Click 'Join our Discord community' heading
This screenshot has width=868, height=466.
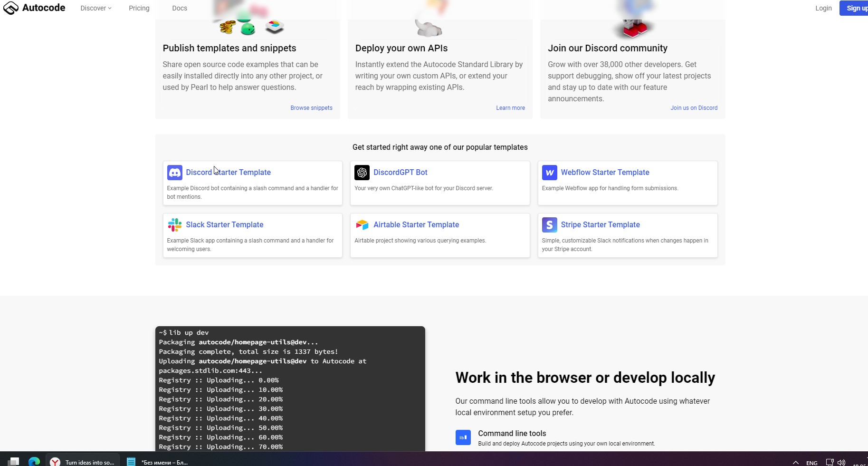[x=608, y=48]
